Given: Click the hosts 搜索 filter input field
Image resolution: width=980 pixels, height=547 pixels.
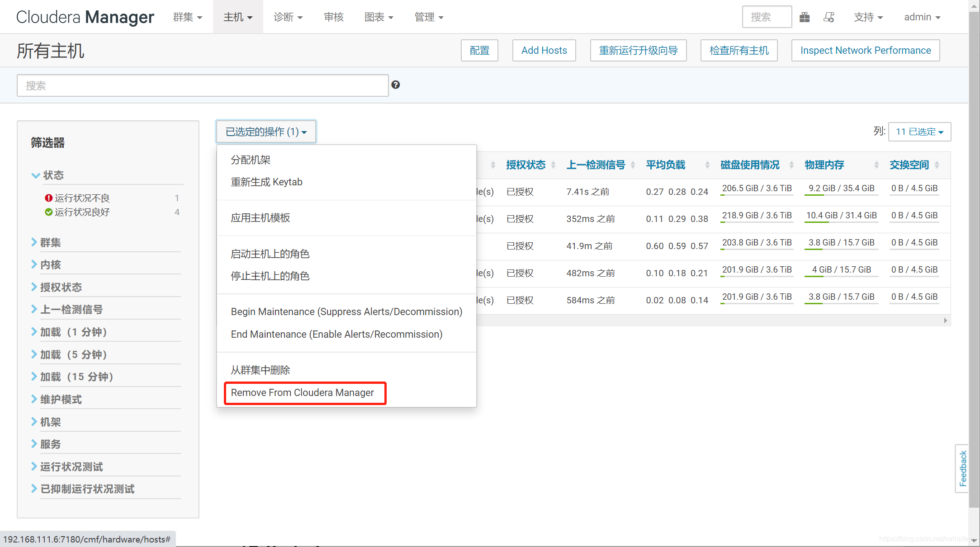Looking at the screenshot, I should [x=203, y=85].
